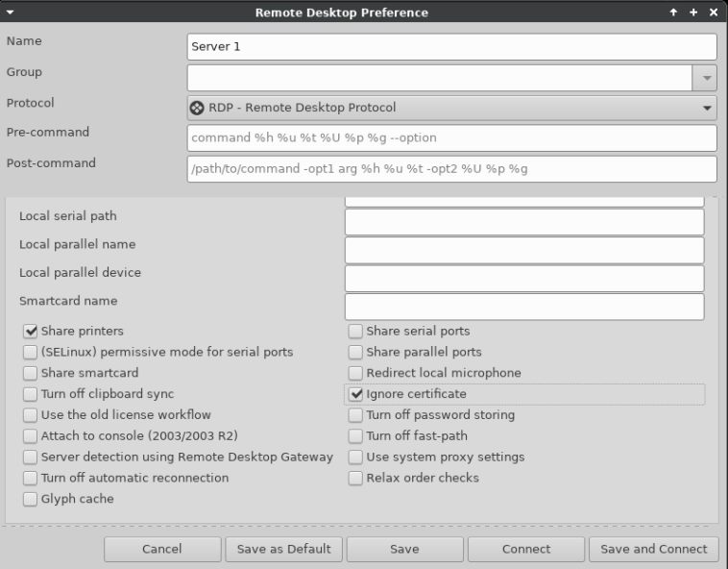
Task: Enable Use system proxy settings
Action: pyautogui.click(x=356, y=457)
